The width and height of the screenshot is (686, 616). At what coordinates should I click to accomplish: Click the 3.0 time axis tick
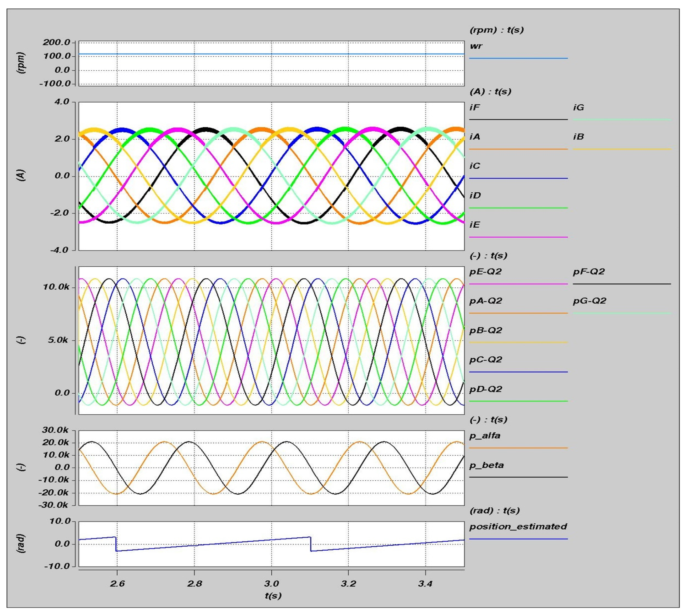click(271, 584)
